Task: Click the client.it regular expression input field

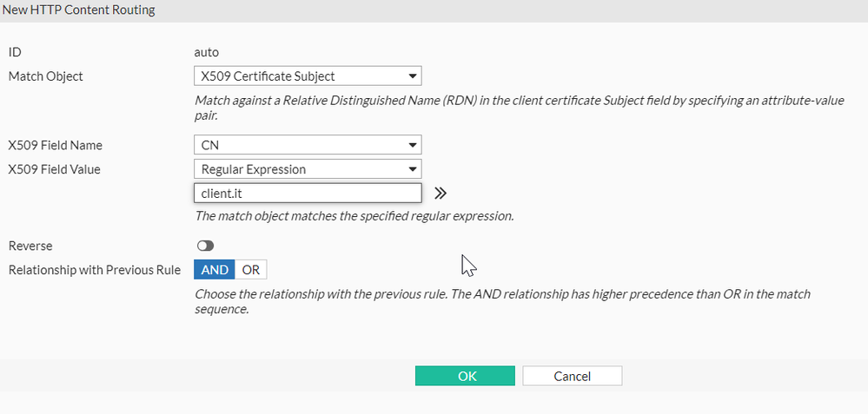Action: tap(307, 194)
